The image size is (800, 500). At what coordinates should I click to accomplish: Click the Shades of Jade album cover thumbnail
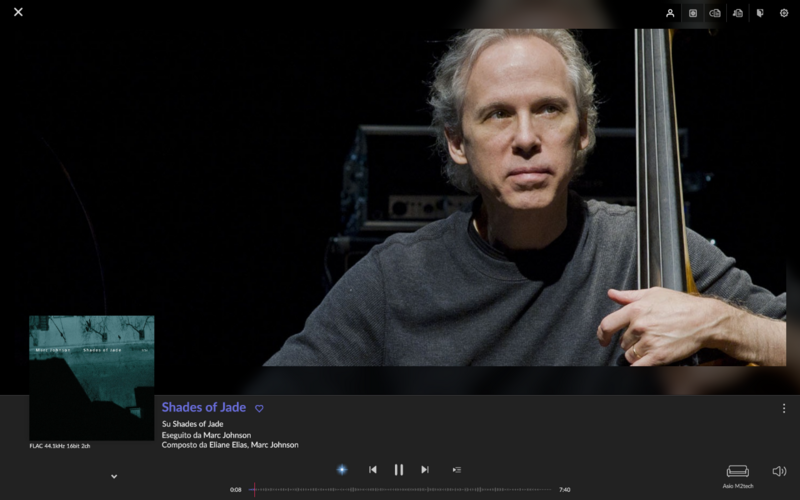(x=92, y=378)
